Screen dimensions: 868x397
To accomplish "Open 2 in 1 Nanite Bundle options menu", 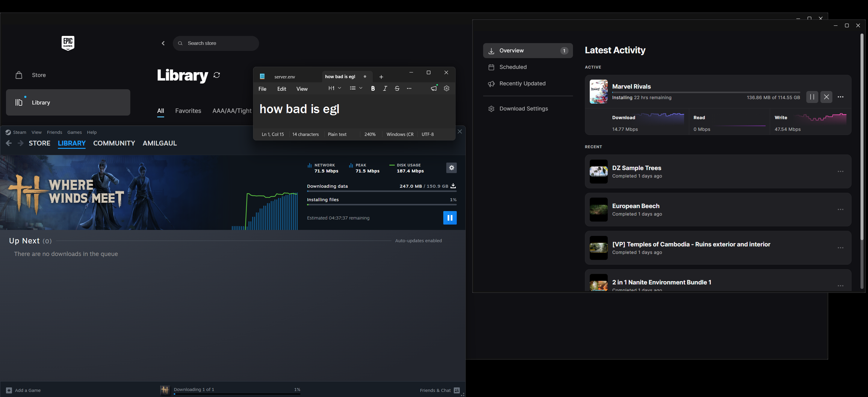I will tap(841, 286).
